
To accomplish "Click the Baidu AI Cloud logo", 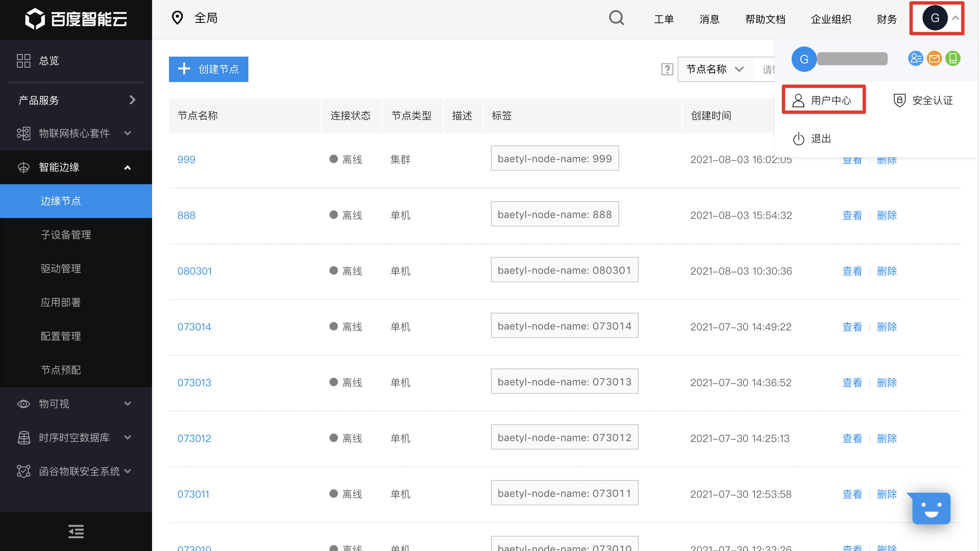I will pyautogui.click(x=76, y=19).
